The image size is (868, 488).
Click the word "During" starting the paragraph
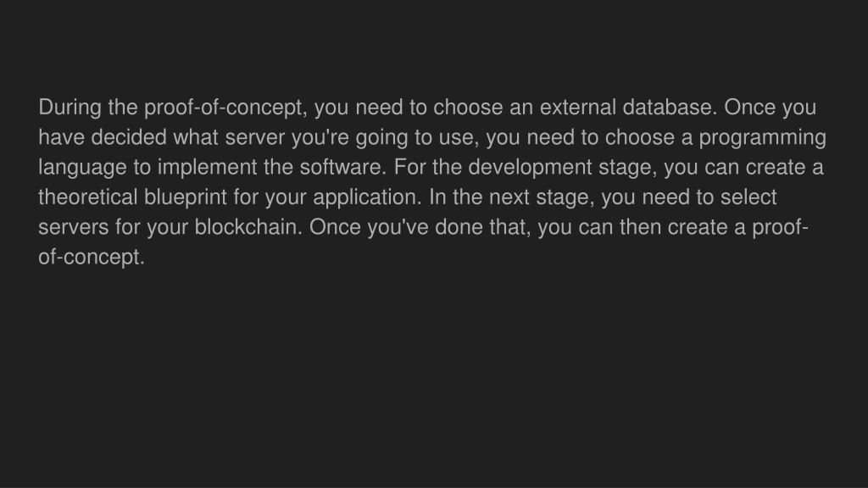click(70, 108)
